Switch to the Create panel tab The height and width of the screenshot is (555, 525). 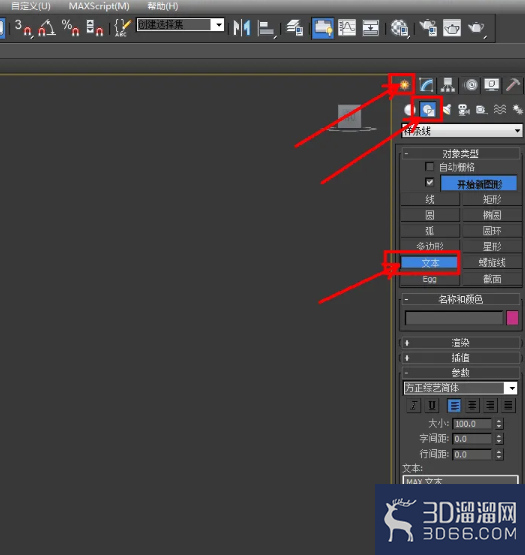pos(404,85)
